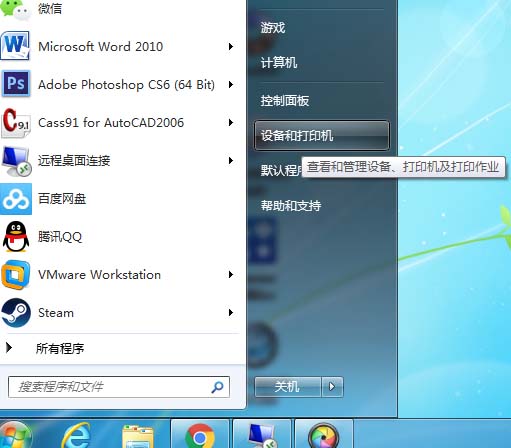Click the Windows Start orb
511x448 pixels.
15,435
